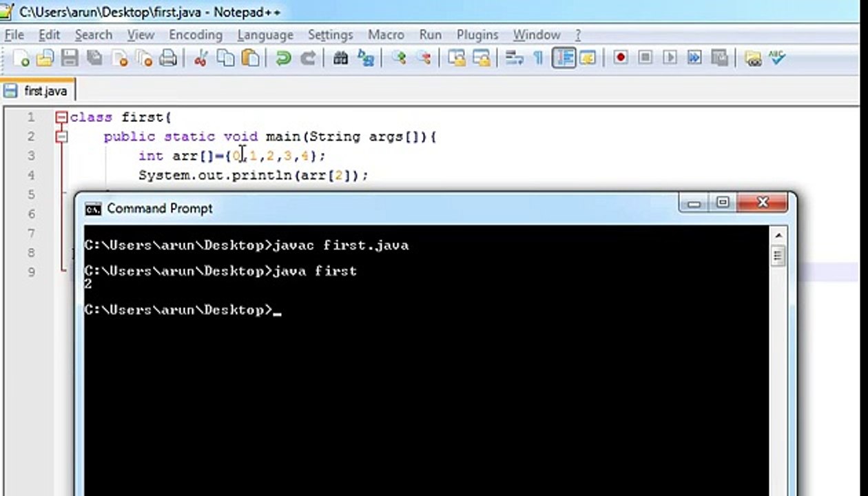Toggle word wrap toolbar icon
Screen dimensions: 868x496
pyautogui.click(x=514, y=59)
